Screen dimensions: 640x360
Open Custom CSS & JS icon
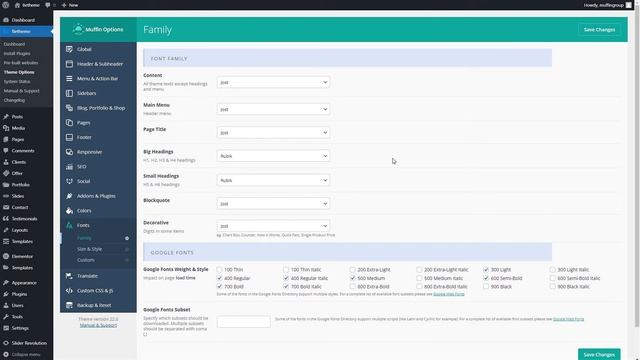pos(69,291)
